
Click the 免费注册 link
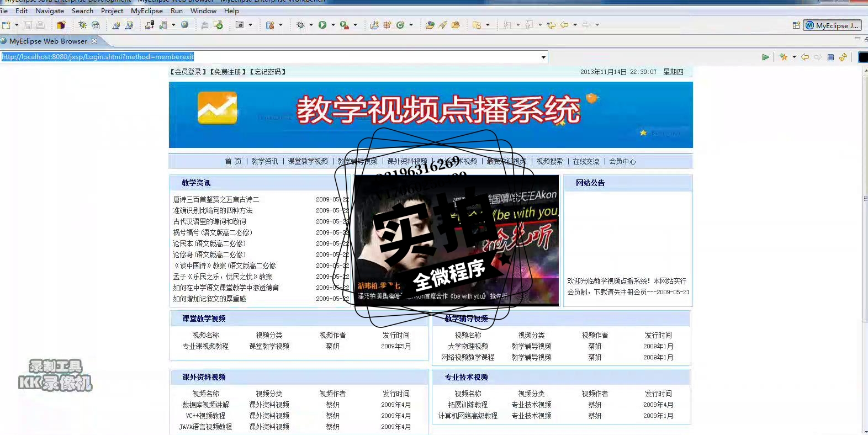point(228,72)
